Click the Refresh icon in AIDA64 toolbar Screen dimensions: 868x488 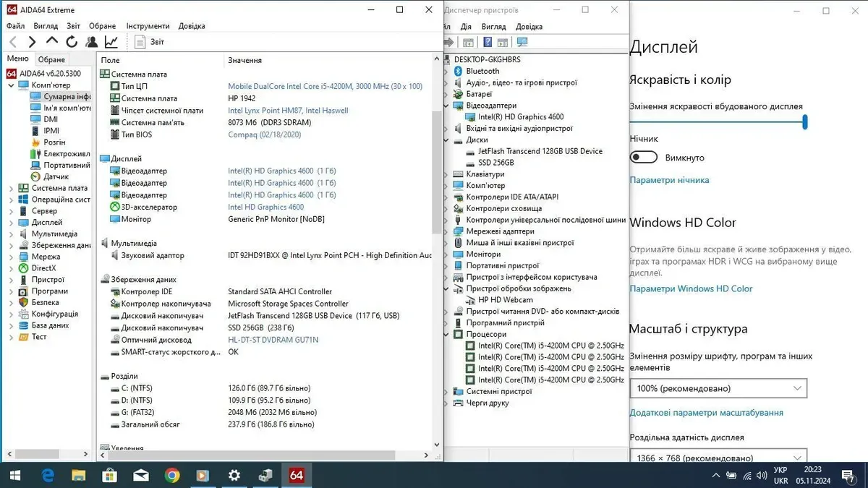point(72,42)
